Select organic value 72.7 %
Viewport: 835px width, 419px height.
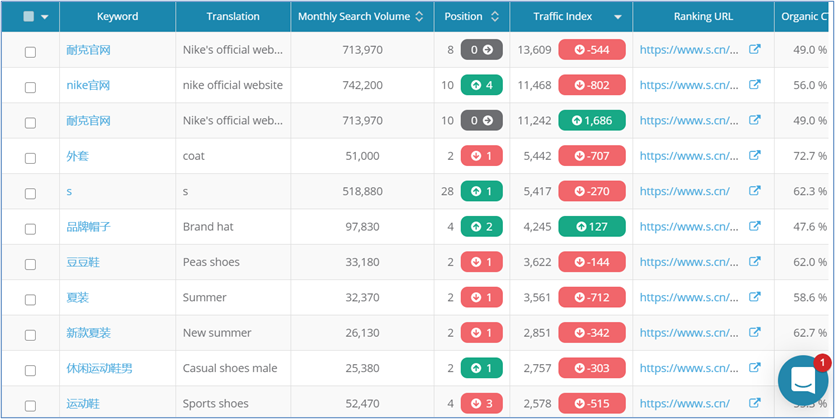810,156
